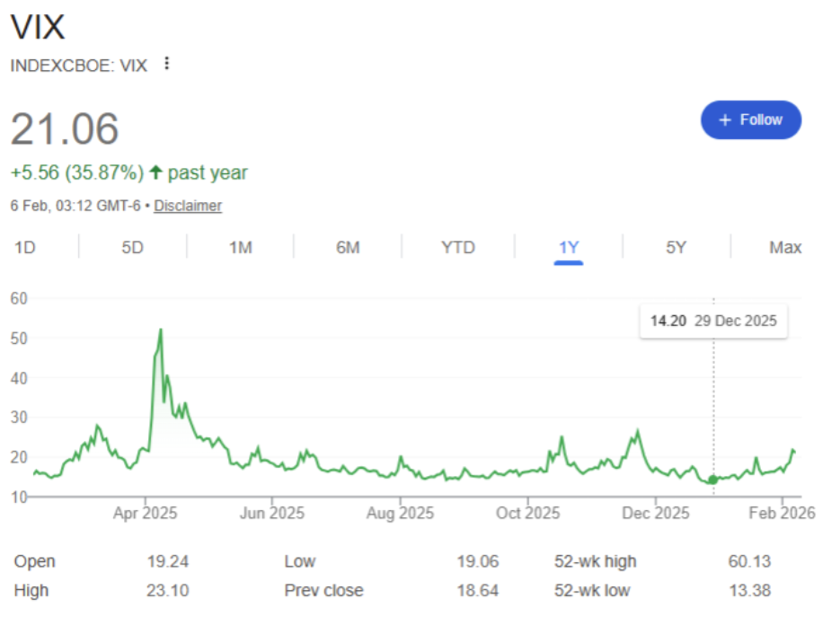Select the 5D time range tab
This screenshot has height=625, width=840.
click(132, 248)
